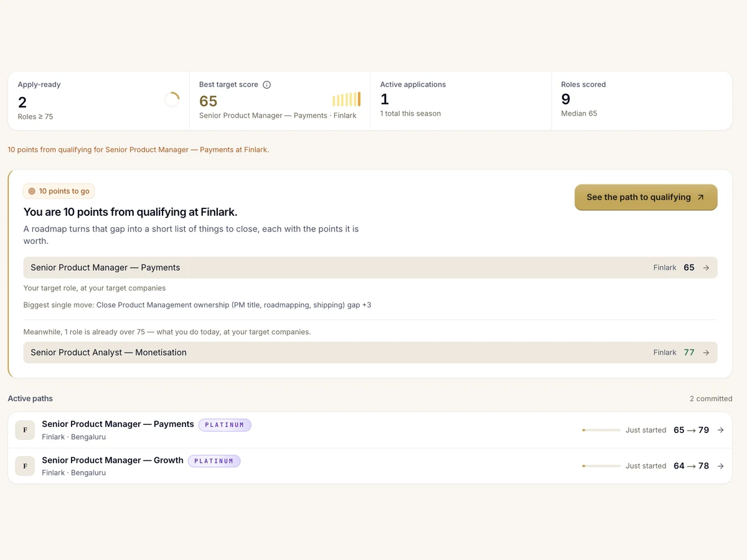Viewport: 747px width, 560px height.
Task: Click progress bar on Growth path
Action: click(601, 465)
